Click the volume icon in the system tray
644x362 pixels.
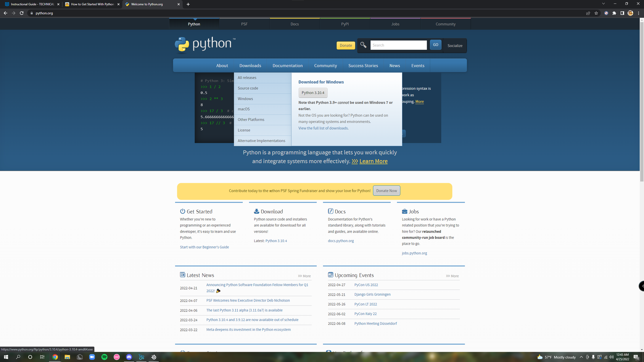pyautogui.click(x=611, y=357)
